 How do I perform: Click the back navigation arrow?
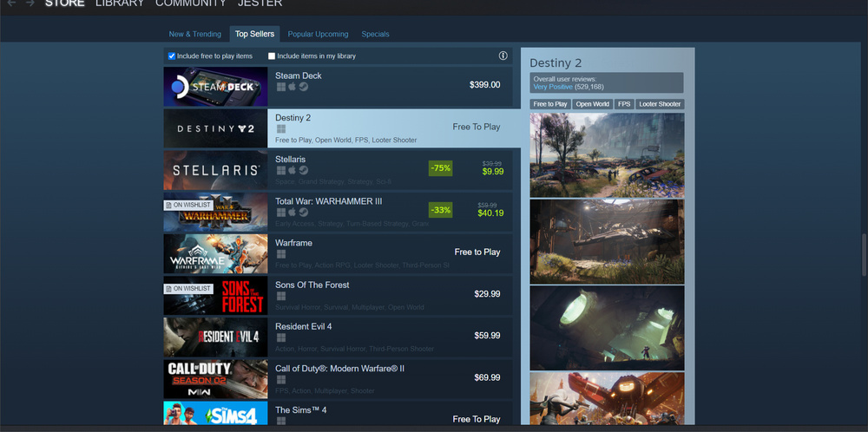(x=11, y=3)
